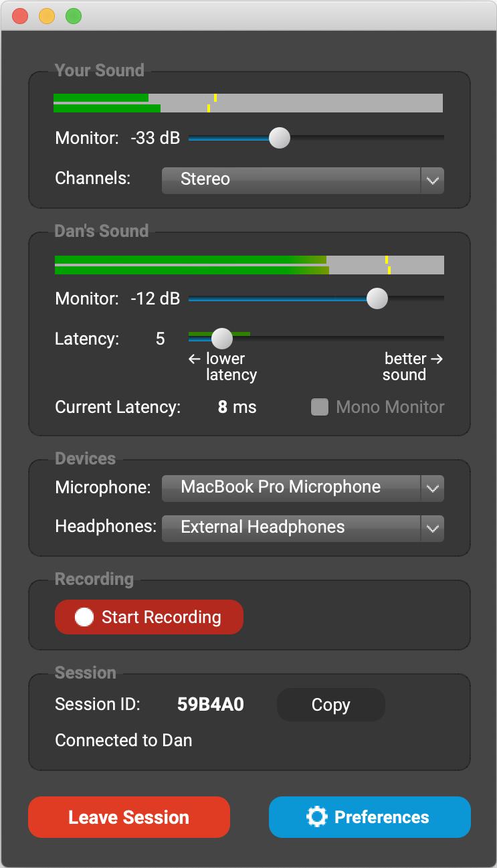Click the Channels dropdown chevron arrow

[x=432, y=180]
